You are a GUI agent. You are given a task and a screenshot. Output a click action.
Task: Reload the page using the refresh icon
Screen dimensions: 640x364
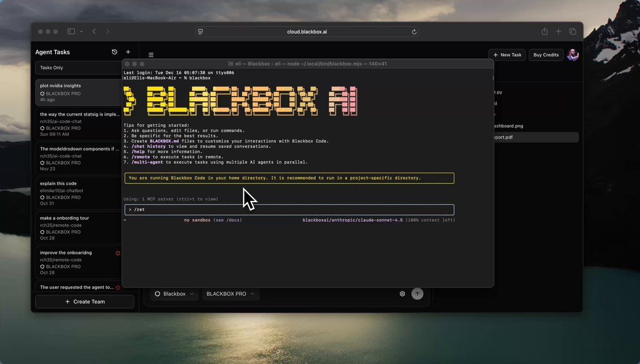[x=414, y=32]
